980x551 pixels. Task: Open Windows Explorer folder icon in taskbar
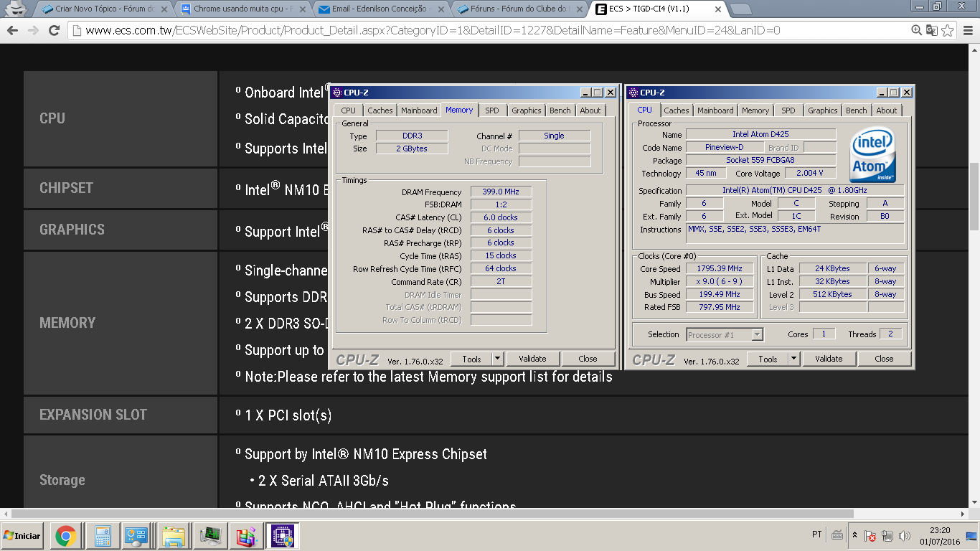coord(174,536)
